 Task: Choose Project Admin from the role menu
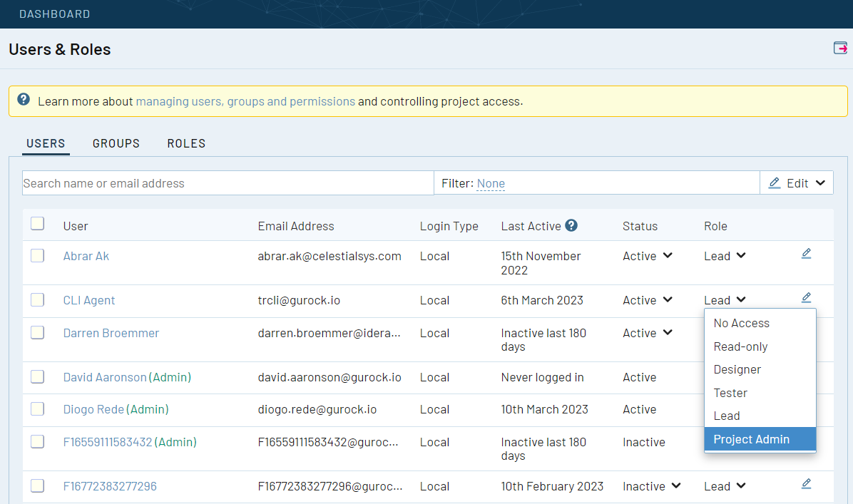(752, 439)
